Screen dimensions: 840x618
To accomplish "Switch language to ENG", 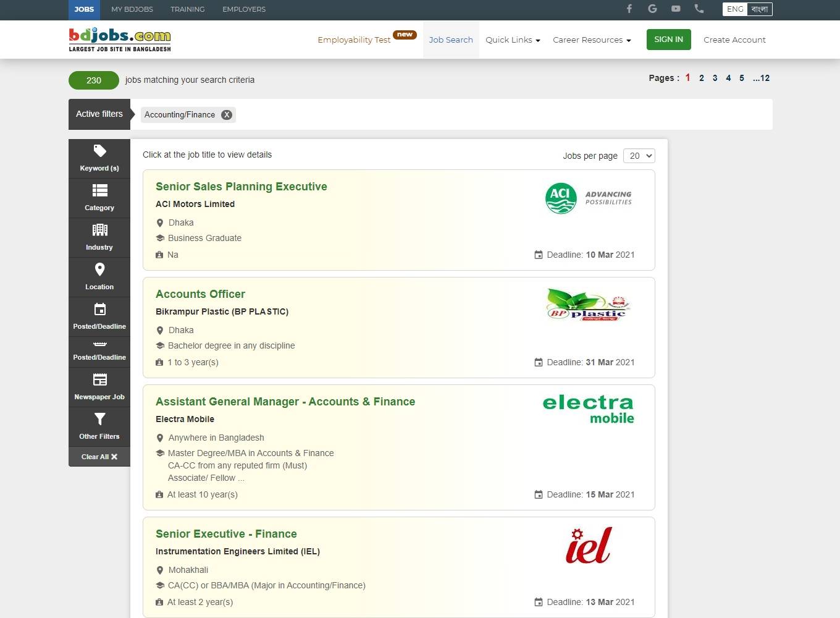I will [x=735, y=9].
